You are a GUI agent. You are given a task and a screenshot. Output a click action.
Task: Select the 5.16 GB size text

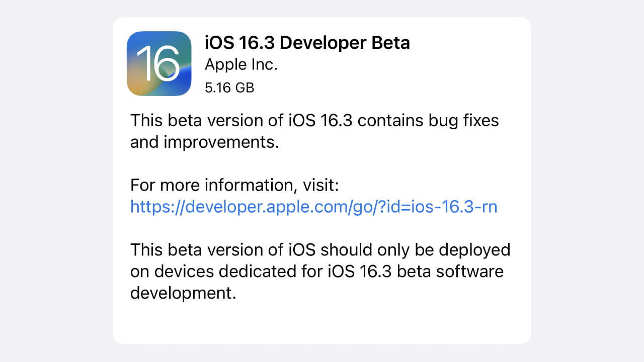click(229, 87)
